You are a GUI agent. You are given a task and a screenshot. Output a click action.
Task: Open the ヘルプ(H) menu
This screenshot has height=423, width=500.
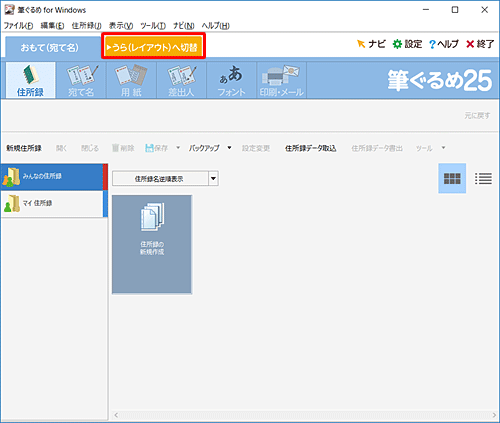coord(216,26)
